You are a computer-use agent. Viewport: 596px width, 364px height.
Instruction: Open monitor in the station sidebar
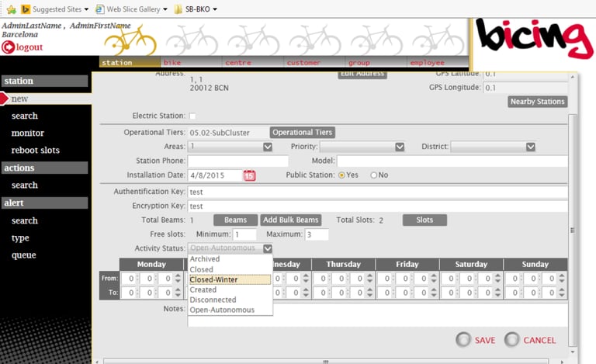[28, 133]
